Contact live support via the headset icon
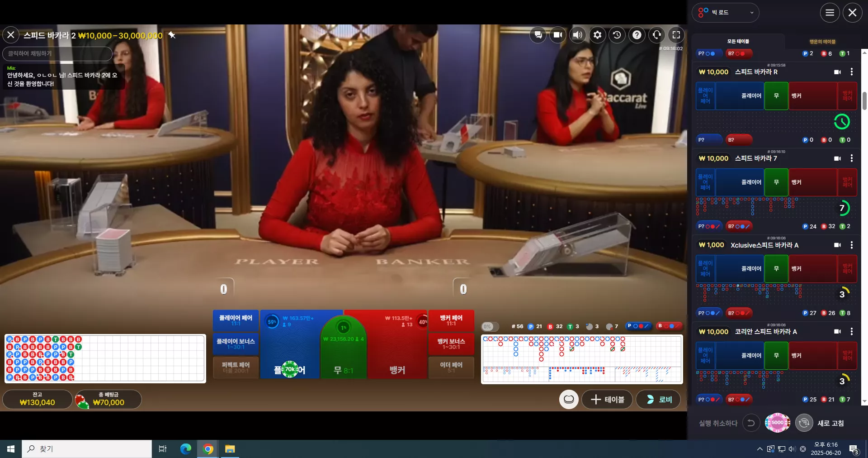The width and height of the screenshot is (868, 458). (x=657, y=35)
